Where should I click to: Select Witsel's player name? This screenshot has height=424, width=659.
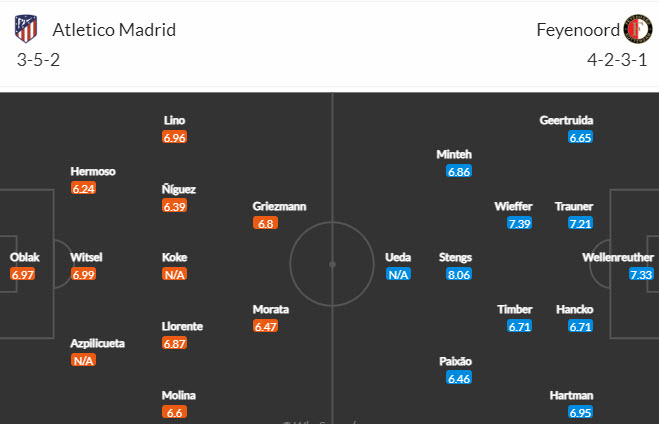tap(87, 257)
